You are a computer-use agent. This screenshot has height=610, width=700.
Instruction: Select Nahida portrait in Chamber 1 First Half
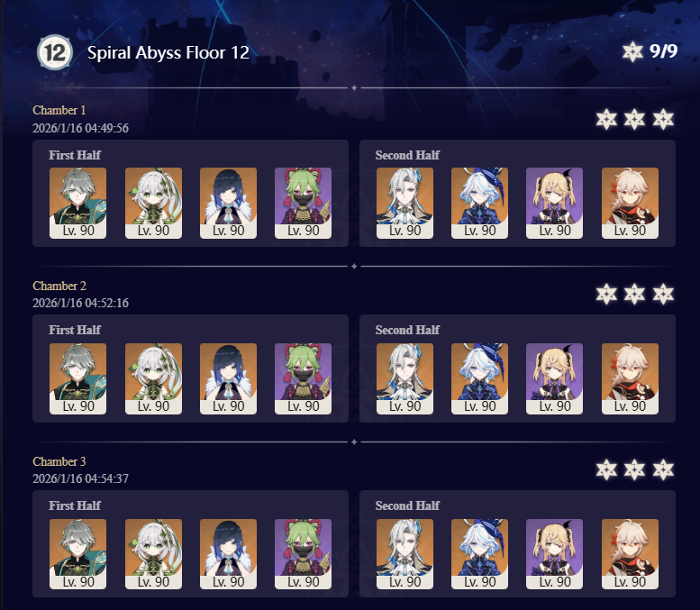point(153,203)
